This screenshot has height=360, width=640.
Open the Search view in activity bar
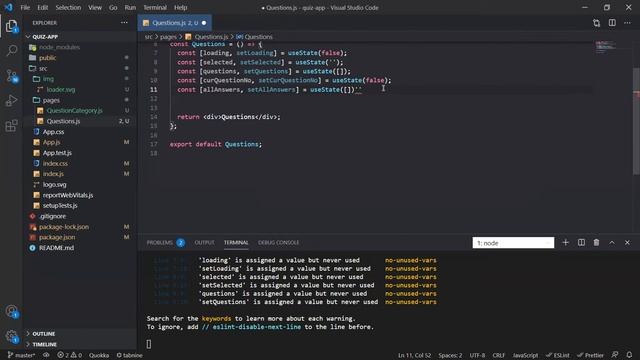pyautogui.click(x=11, y=51)
